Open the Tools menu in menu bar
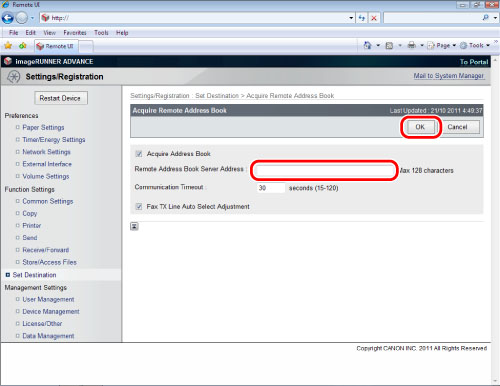Viewport: 500px width, 386px height. pyautogui.click(x=101, y=33)
